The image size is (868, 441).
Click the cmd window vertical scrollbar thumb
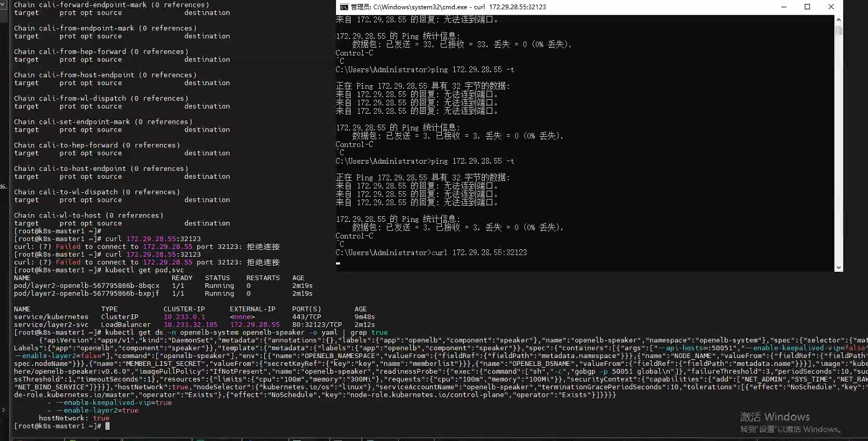pos(838,29)
